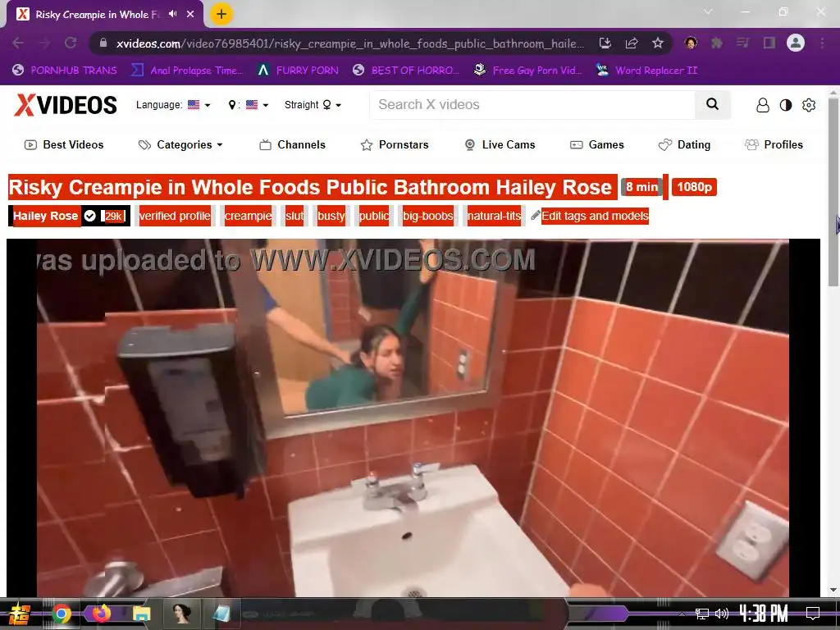The height and width of the screenshot is (630, 840).
Task: Open Chrome from the taskbar
Action: (62, 614)
